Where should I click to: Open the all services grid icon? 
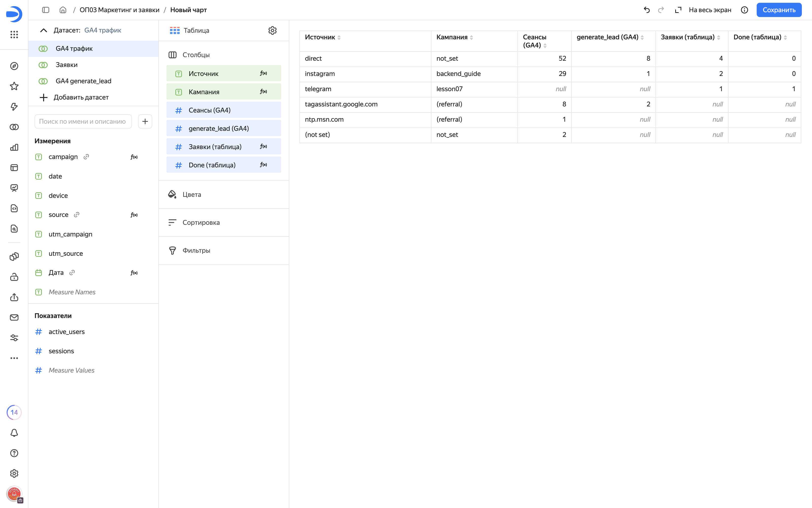pos(14,34)
